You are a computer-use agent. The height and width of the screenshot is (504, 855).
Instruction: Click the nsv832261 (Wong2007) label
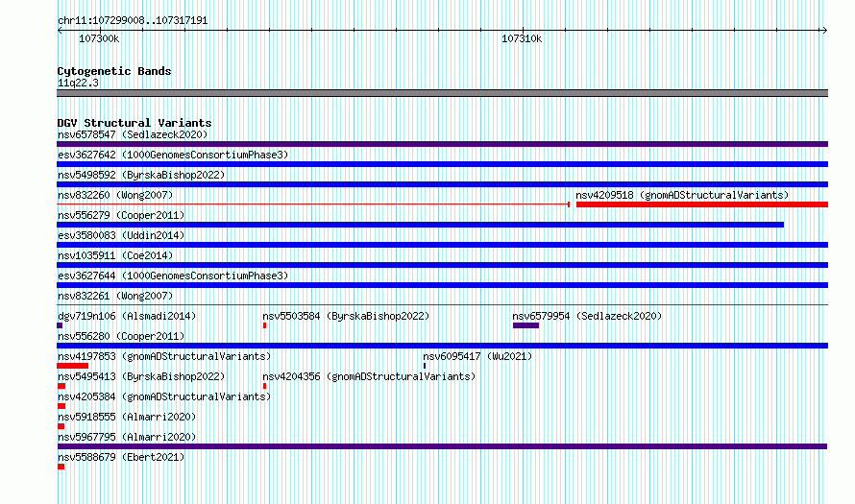click(x=115, y=296)
